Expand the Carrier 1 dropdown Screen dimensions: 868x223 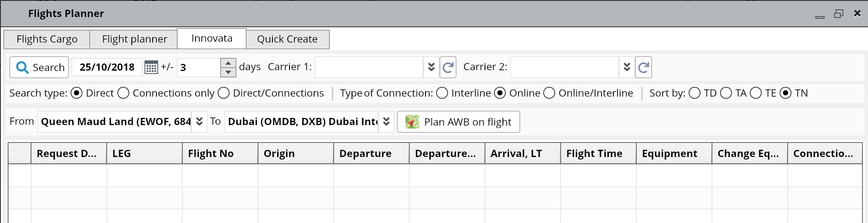[x=431, y=67]
